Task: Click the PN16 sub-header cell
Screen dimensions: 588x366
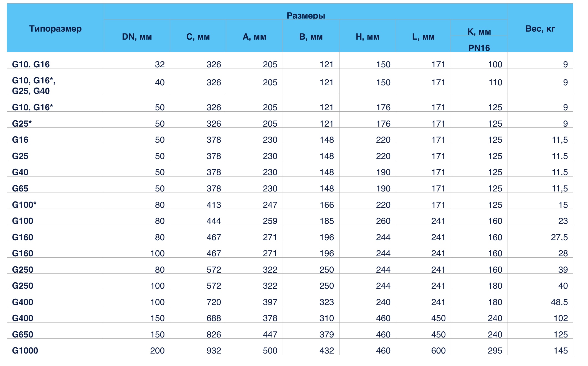Action: (x=479, y=48)
